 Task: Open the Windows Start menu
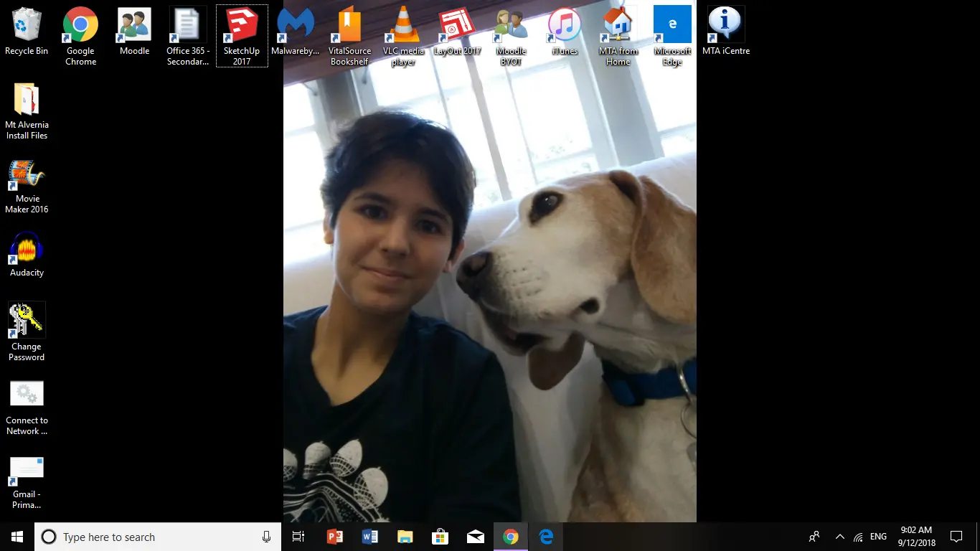pyautogui.click(x=17, y=537)
